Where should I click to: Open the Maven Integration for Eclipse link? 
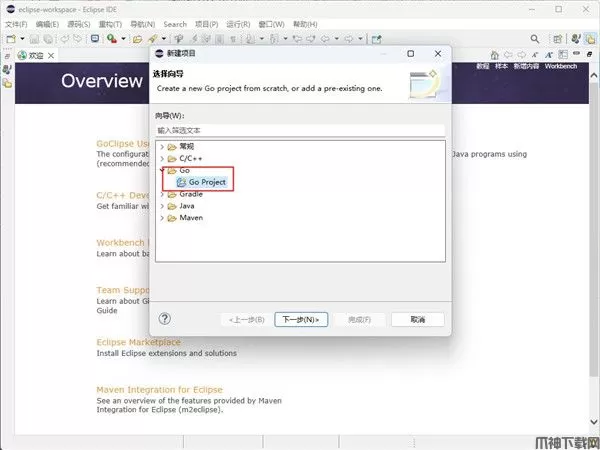pos(159,389)
